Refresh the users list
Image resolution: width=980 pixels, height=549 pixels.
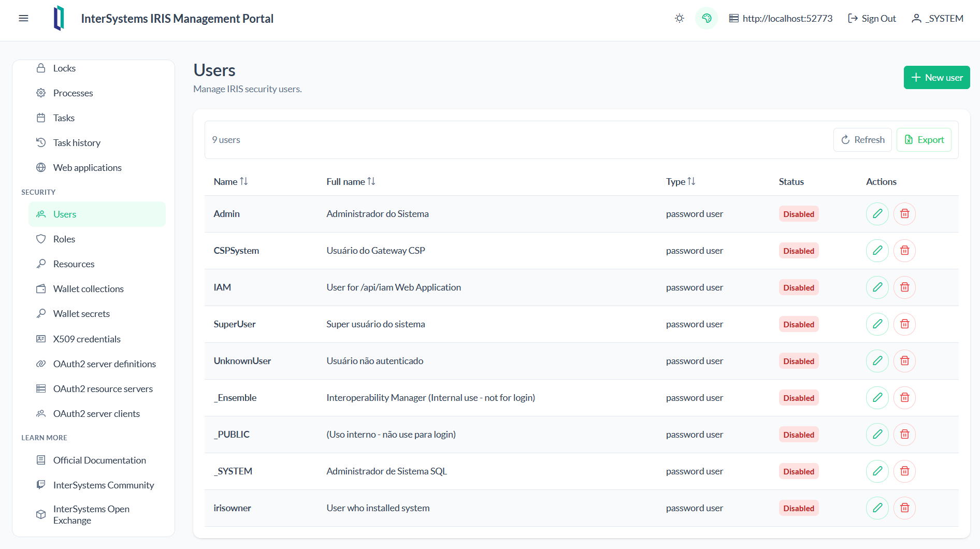tap(862, 140)
